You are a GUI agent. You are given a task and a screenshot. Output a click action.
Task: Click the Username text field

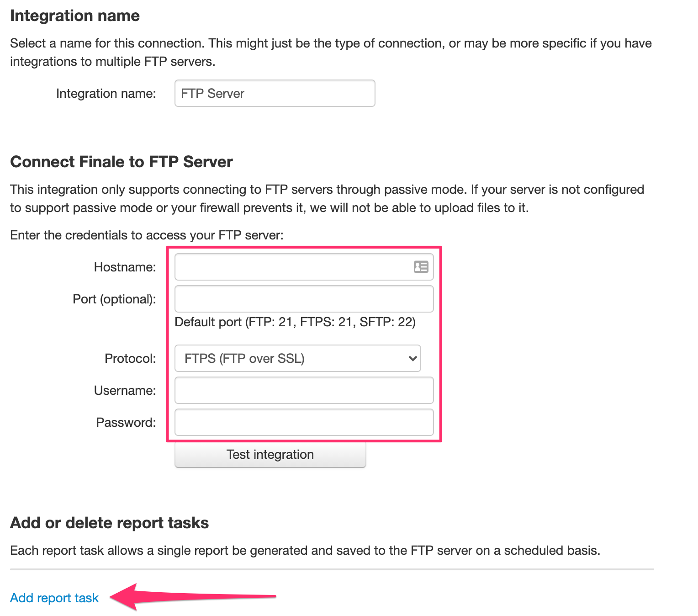pos(304,390)
